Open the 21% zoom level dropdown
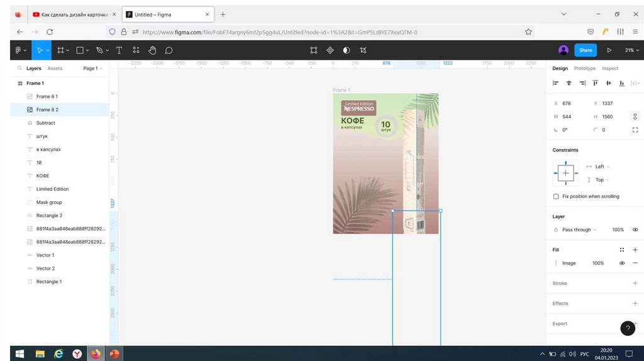The width and height of the screenshot is (644, 361). [631, 50]
